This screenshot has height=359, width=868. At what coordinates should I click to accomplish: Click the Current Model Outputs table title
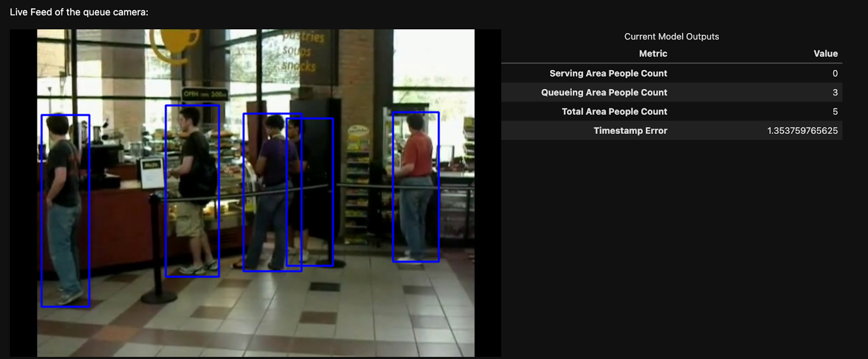coord(671,36)
